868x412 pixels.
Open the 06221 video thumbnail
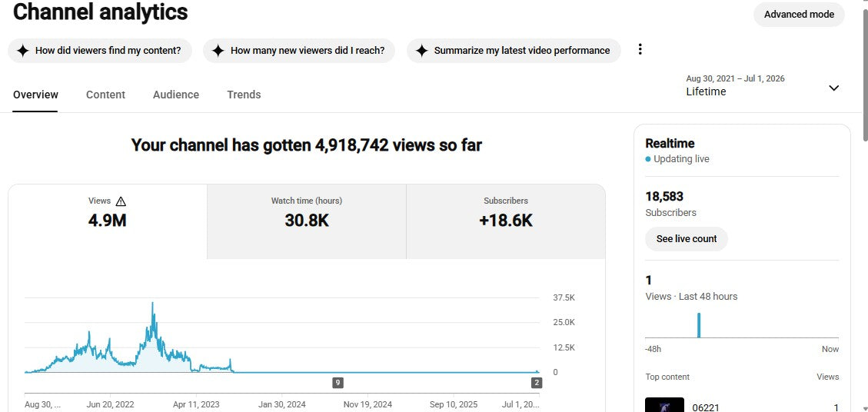click(x=664, y=405)
